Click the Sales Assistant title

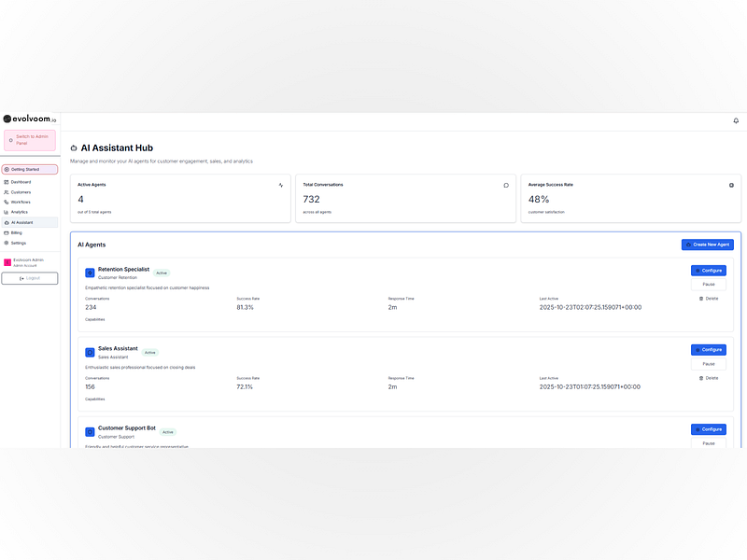[x=119, y=348]
